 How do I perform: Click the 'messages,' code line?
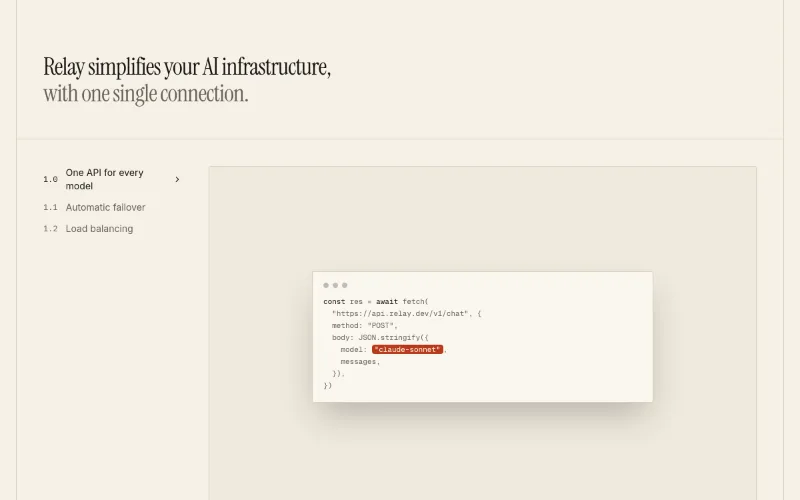click(x=360, y=362)
